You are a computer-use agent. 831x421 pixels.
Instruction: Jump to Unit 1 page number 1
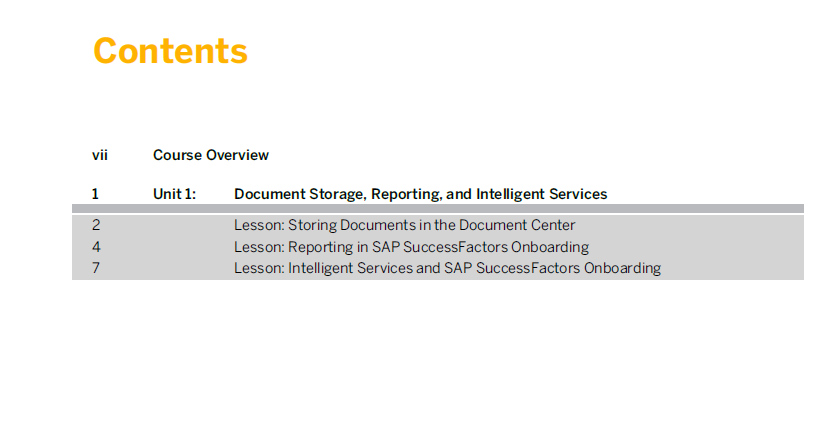(x=95, y=194)
